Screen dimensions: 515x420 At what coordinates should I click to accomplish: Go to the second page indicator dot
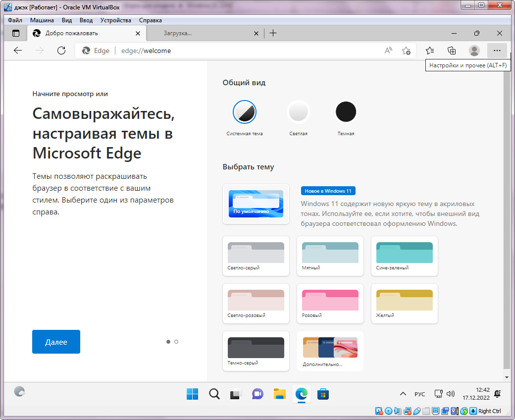click(176, 342)
